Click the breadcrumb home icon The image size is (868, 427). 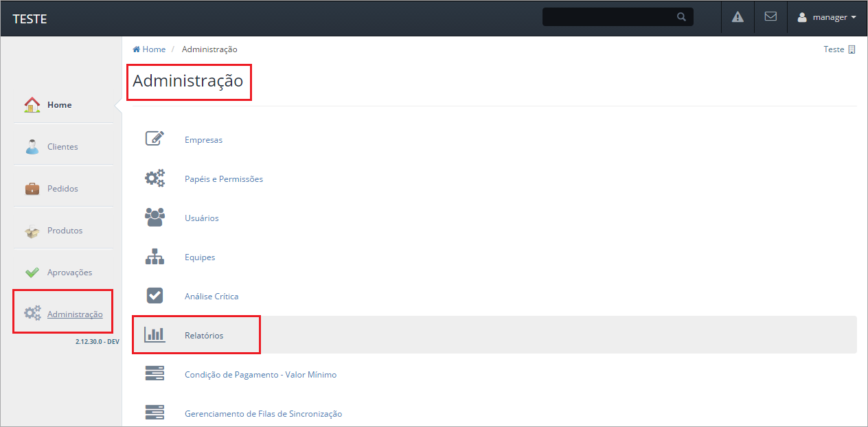tap(136, 49)
